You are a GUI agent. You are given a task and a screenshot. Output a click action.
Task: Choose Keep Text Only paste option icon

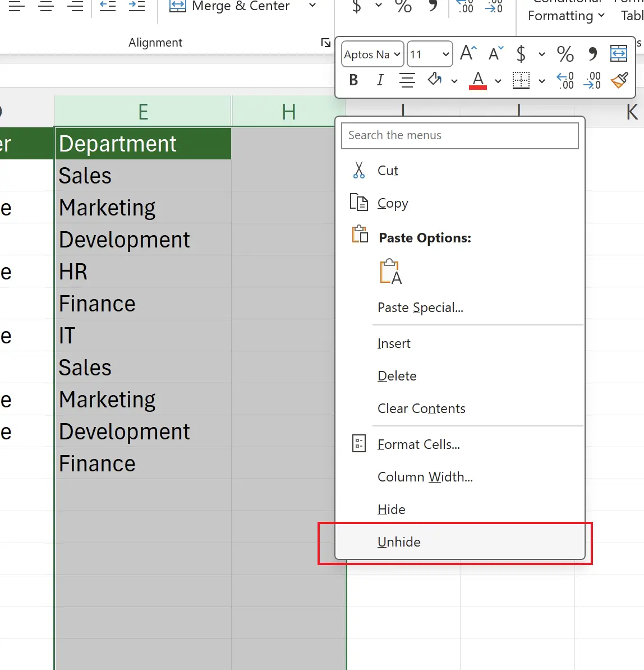(390, 272)
